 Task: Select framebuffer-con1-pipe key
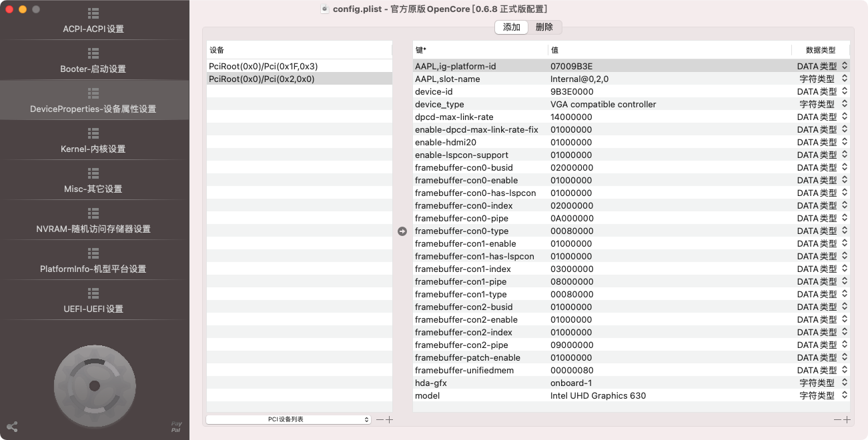(460, 281)
